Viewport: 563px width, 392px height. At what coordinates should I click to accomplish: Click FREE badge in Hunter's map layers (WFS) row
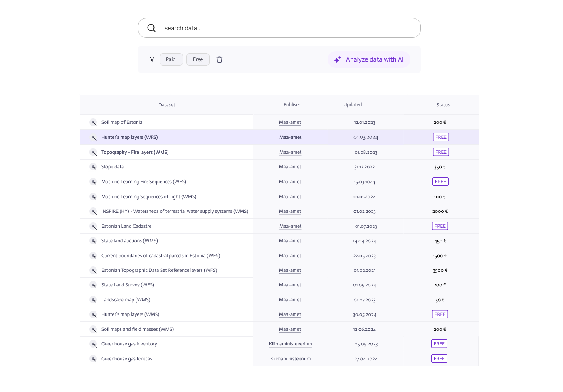click(441, 137)
